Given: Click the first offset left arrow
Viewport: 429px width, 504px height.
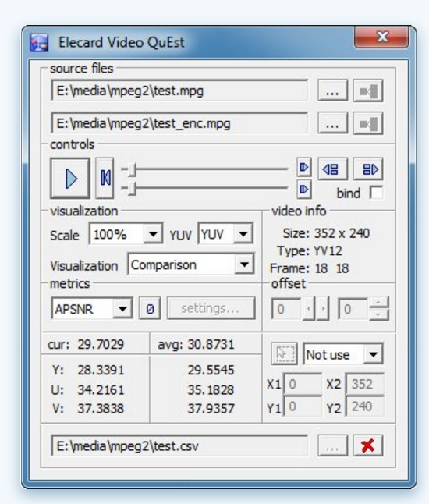Looking at the screenshot, I should [309, 309].
